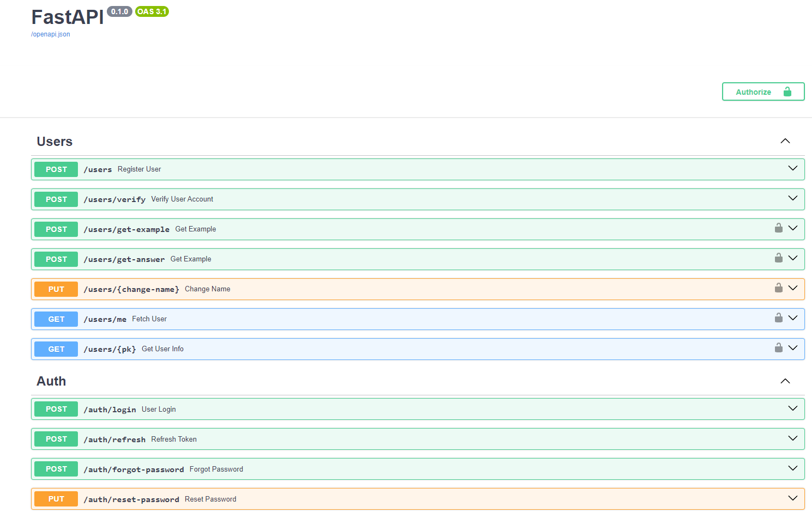
Task: Open the /openapi.json link
Action: [x=51, y=34]
